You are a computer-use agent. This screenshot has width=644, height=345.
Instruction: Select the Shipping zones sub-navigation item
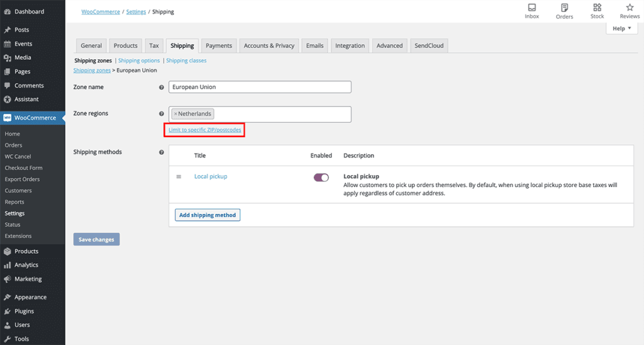tap(93, 60)
